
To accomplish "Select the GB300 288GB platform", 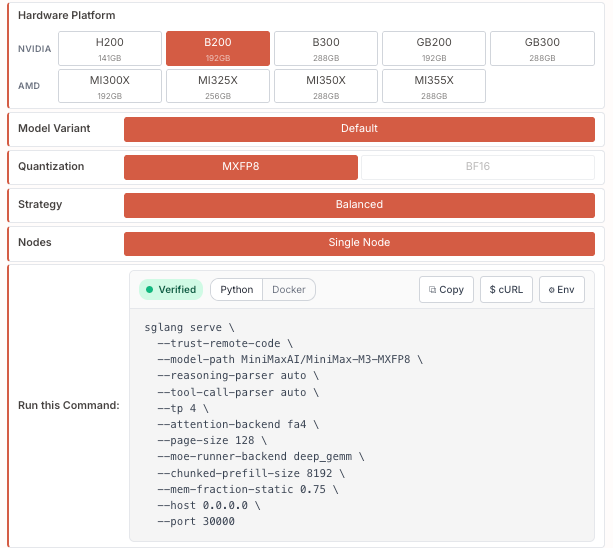I will click(x=542, y=48).
